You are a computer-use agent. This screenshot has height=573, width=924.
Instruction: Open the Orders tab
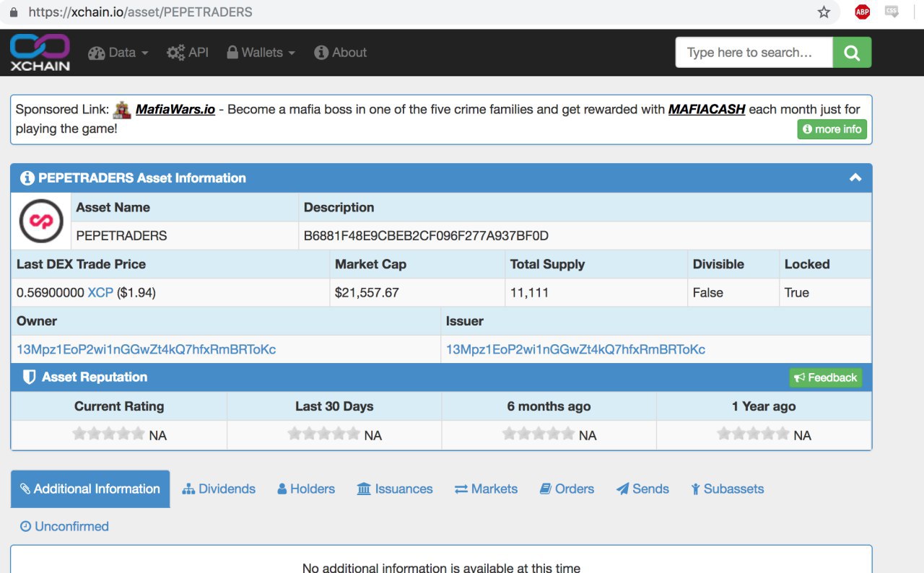(567, 489)
